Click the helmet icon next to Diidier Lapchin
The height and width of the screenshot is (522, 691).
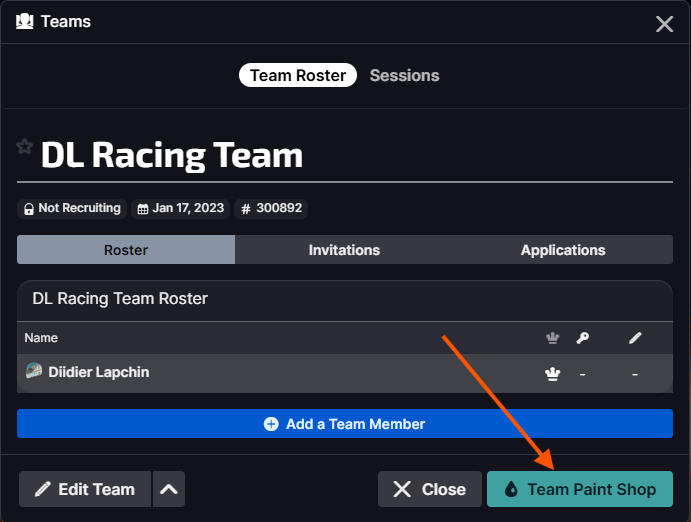34,372
